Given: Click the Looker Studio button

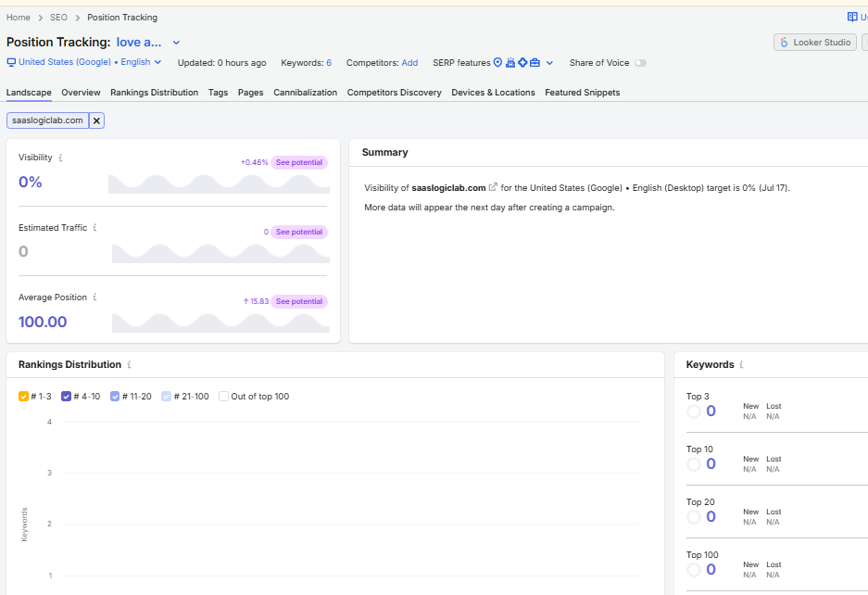Looking at the screenshot, I should (x=815, y=42).
